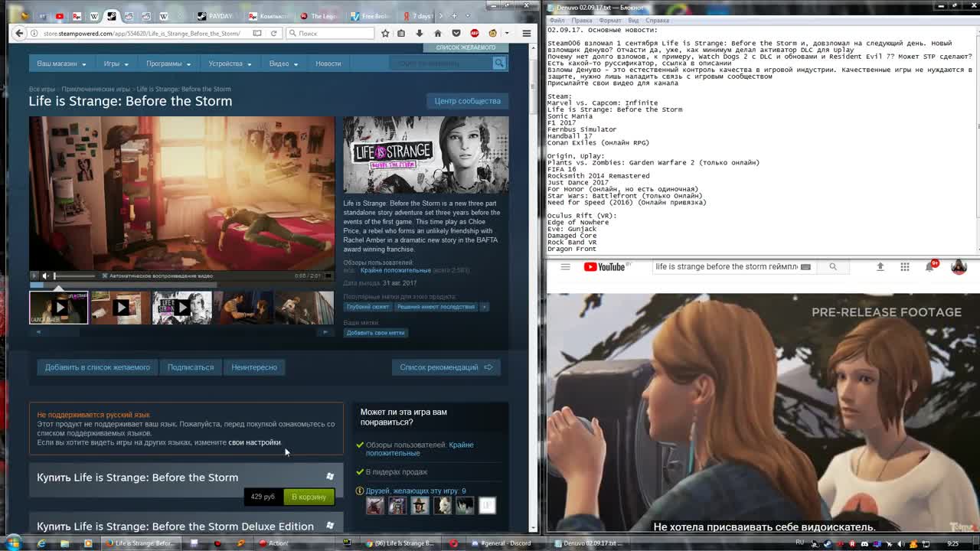Go back with Firefox back arrow
The height and width of the screenshot is (551, 980).
pyautogui.click(x=20, y=33)
